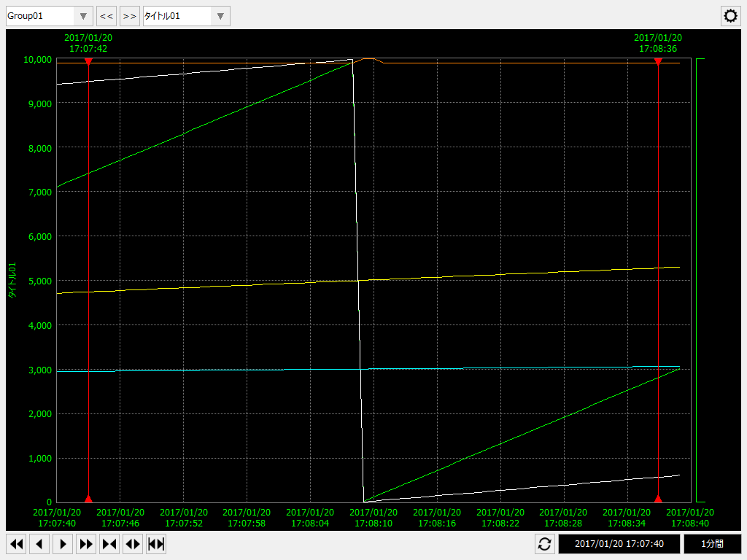
Task: Click the << previous group button
Action: [106, 15]
